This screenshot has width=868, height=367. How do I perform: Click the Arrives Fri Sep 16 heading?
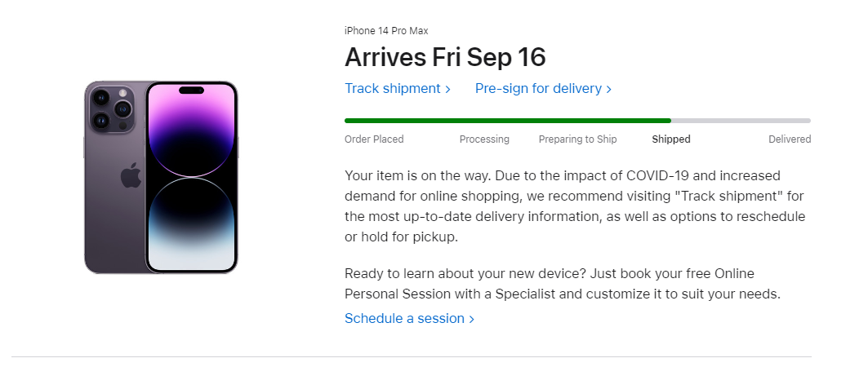click(x=445, y=57)
